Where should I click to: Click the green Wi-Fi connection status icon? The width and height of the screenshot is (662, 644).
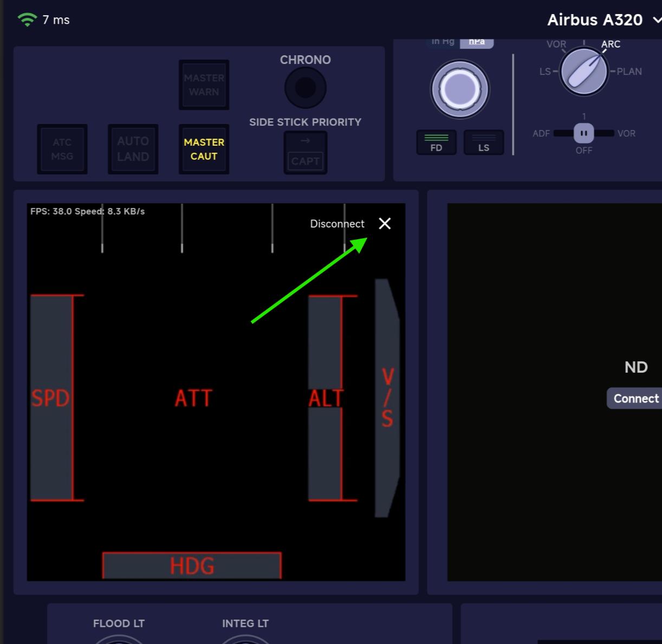tap(27, 19)
